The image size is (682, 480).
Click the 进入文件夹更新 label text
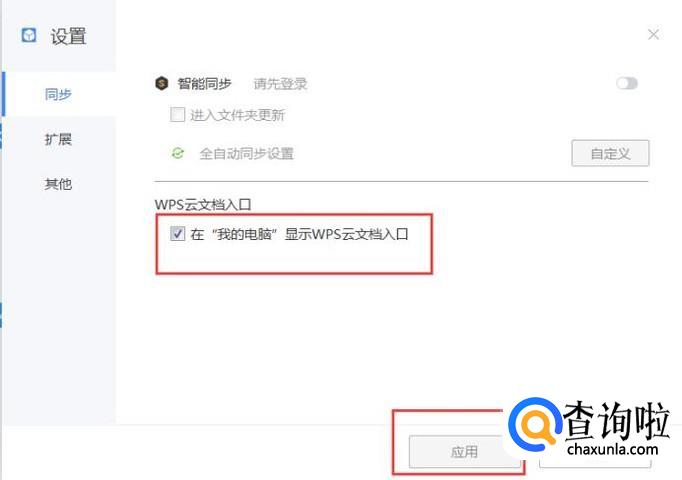coord(237,115)
